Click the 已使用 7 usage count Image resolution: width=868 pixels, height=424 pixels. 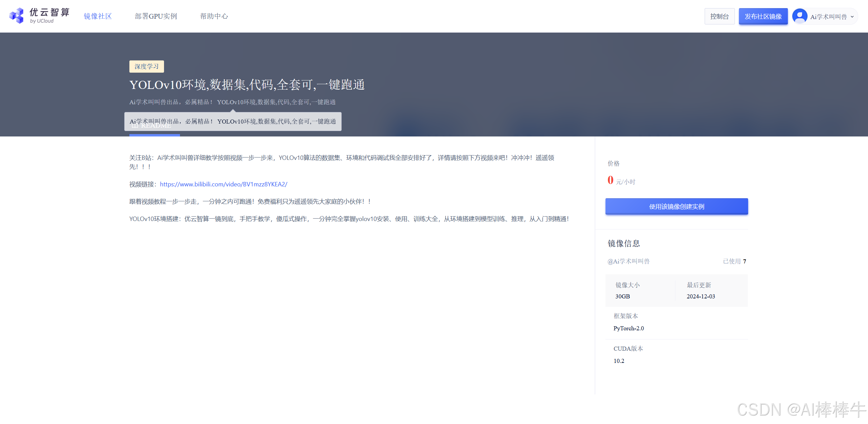click(x=734, y=261)
